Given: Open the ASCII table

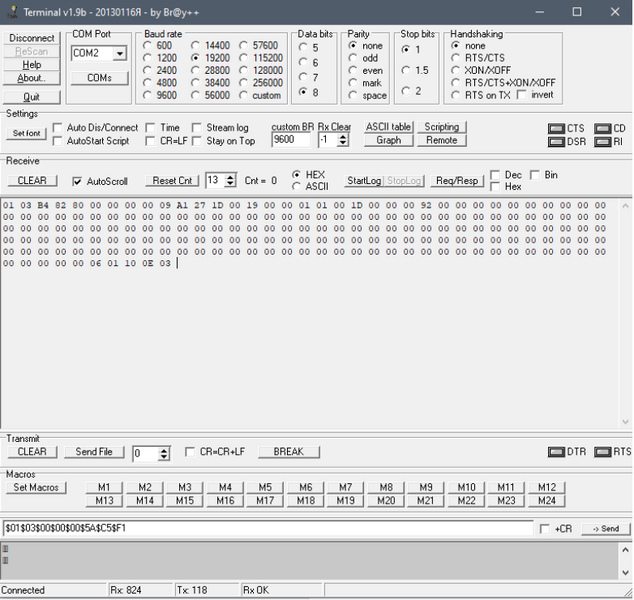Looking at the screenshot, I should pos(389,127).
